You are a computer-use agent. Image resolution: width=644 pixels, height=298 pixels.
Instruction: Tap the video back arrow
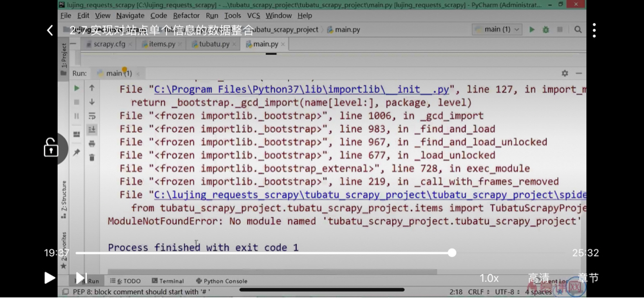[x=50, y=30]
